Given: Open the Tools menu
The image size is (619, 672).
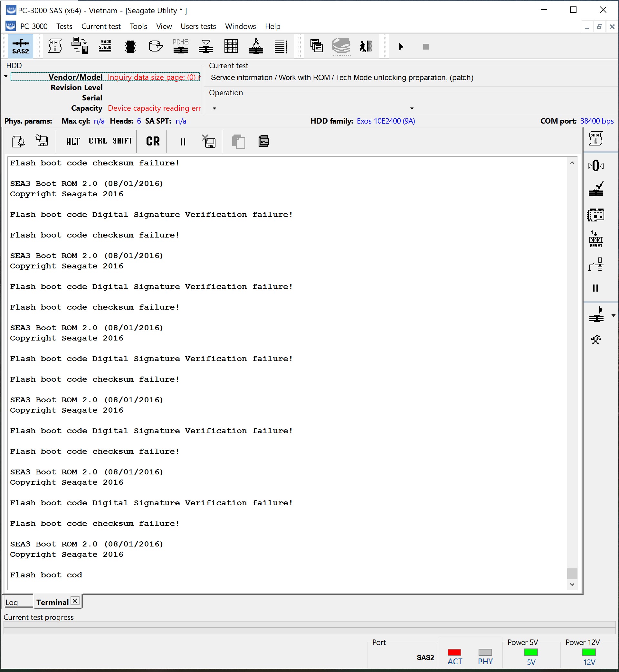Looking at the screenshot, I should coord(138,26).
